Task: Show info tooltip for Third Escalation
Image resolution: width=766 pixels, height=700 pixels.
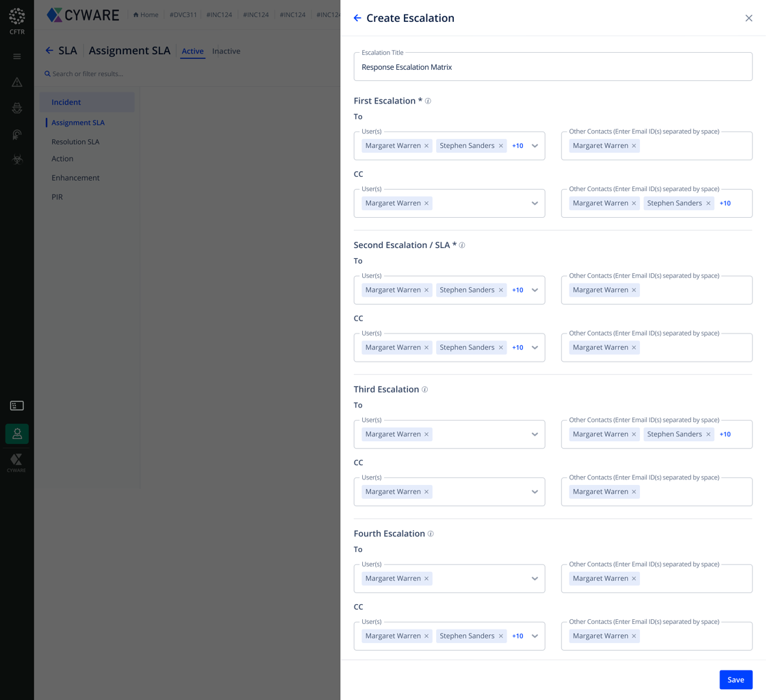Action: point(425,390)
